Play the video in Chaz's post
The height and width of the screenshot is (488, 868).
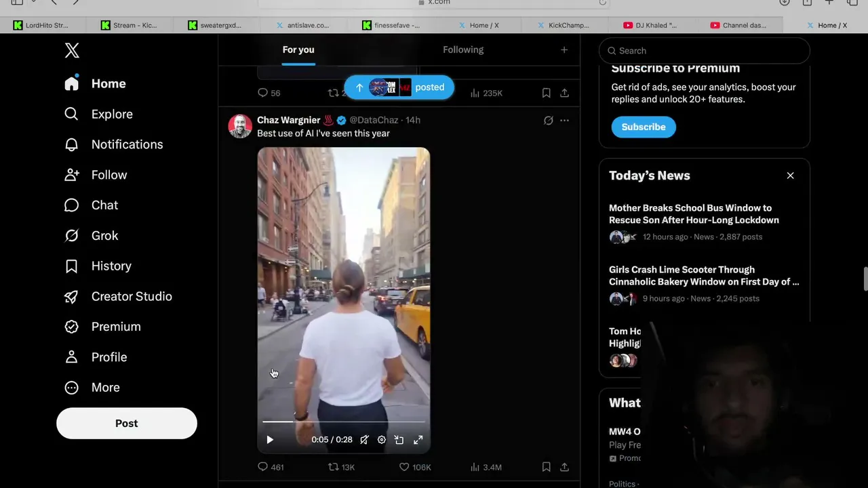pos(270,440)
